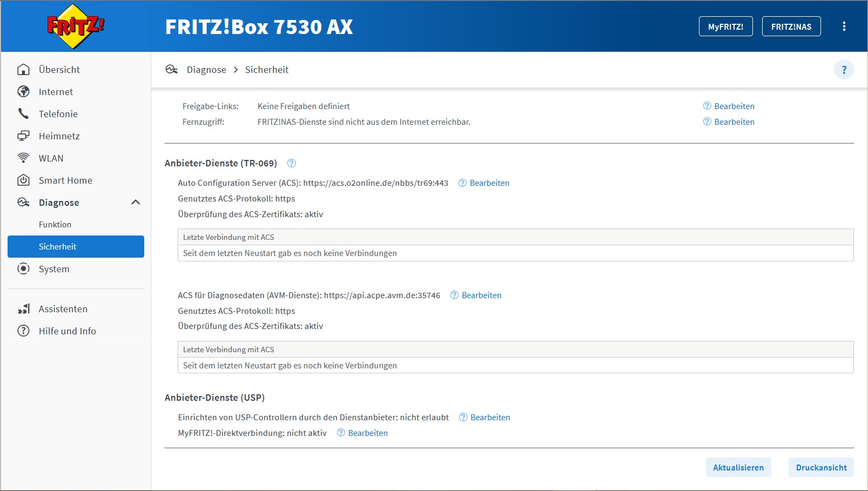Image resolution: width=868 pixels, height=491 pixels.
Task: Click Bearbeiten link for MyFRITZ!-Direktverbindung
Action: pos(368,433)
